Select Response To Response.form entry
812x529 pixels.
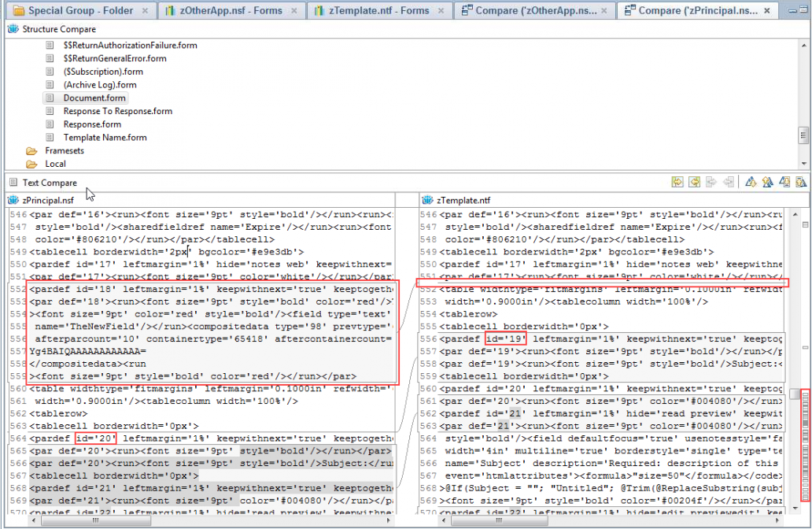[117, 111]
